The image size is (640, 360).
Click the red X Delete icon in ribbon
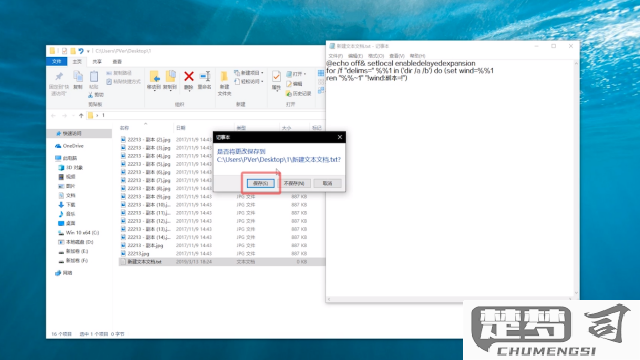click(189, 76)
